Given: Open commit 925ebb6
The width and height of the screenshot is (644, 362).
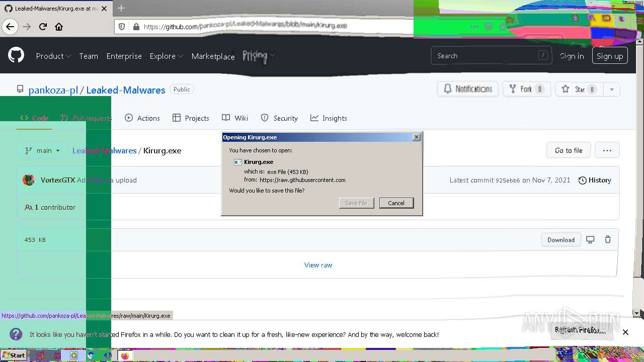Looking at the screenshot, I should click(x=508, y=180).
